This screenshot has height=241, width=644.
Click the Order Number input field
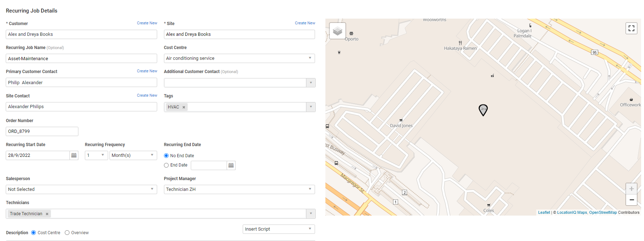tap(42, 131)
